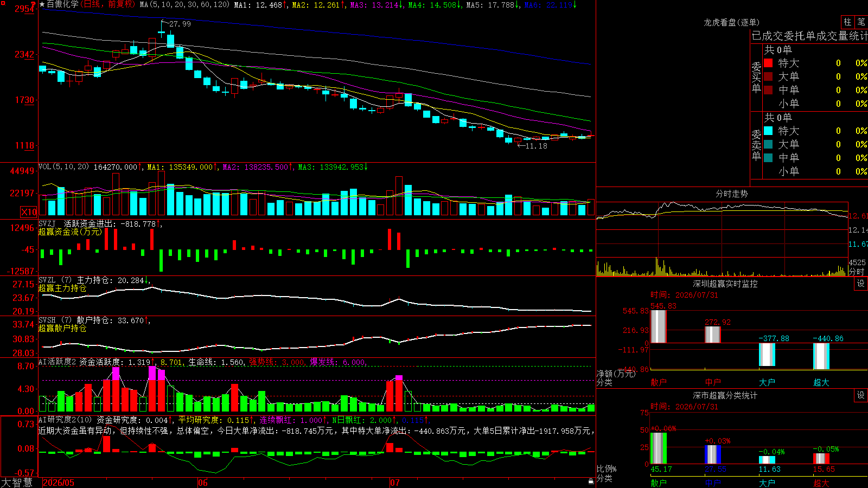Click the 27.55 中户 ratio bar
868x488 pixels.
713,454
